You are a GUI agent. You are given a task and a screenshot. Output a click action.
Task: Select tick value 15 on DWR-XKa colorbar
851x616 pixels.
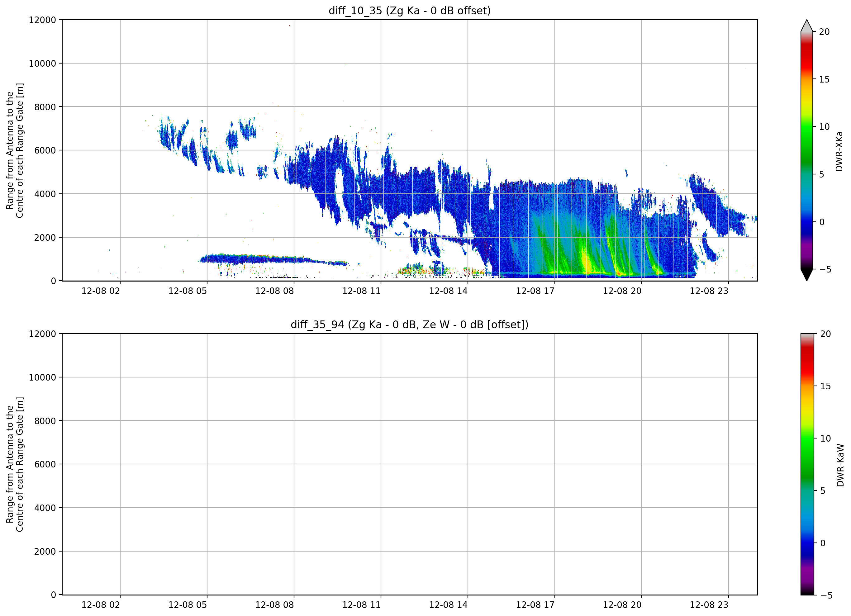pyautogui.click(x=824, y=79)
